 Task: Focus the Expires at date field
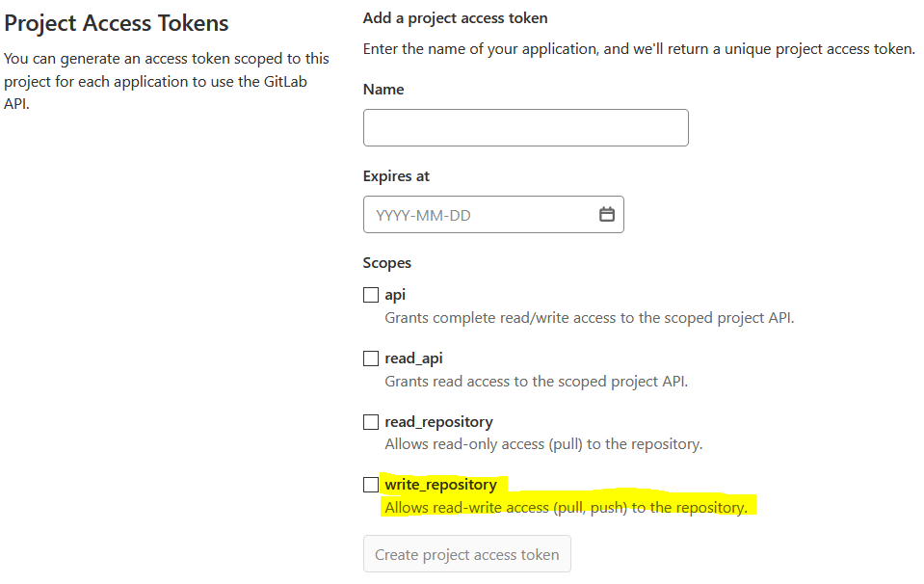point(480,215)
